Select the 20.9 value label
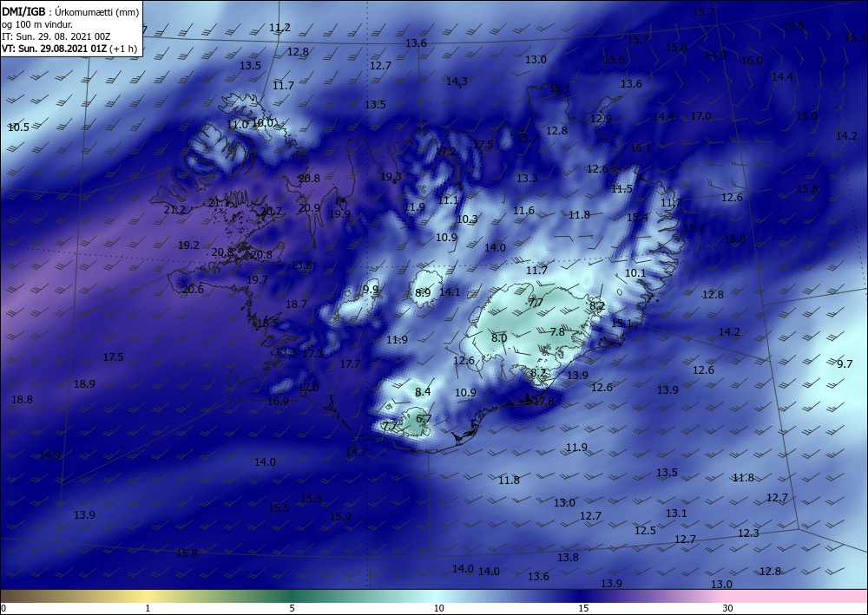 pos(309,208)
